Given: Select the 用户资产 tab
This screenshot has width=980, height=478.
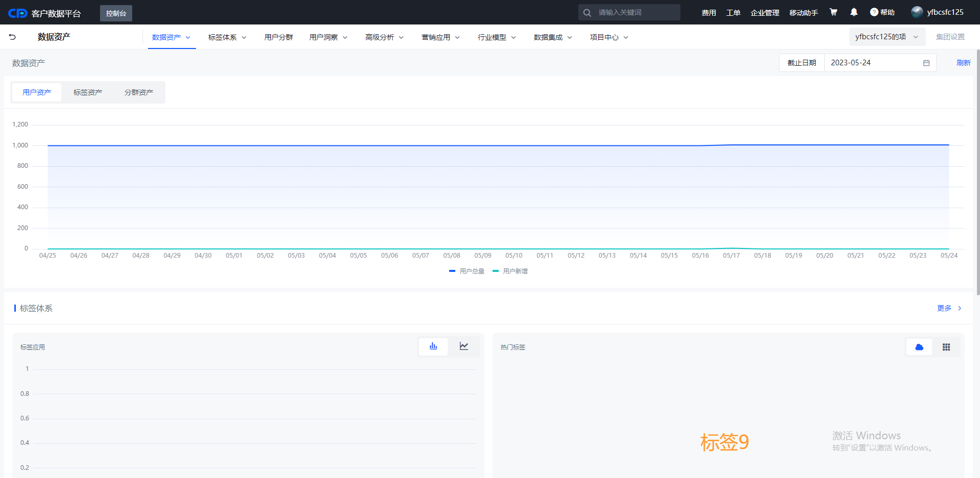Looking at the screenshot, I should [x=37, y=92].
